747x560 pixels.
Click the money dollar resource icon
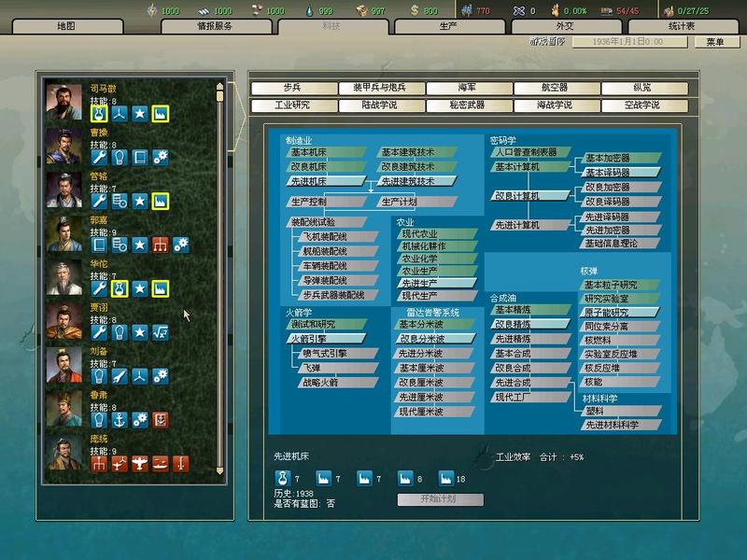416,11
